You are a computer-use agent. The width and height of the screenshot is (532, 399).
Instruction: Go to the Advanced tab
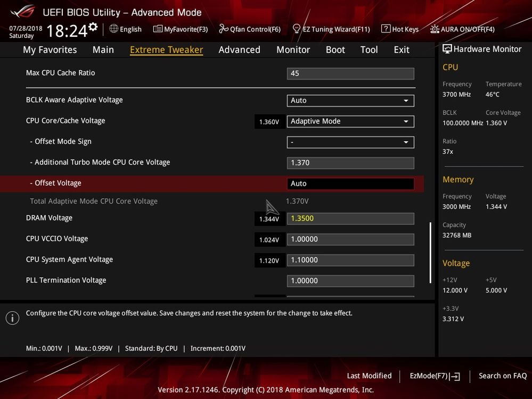click(239, 50)
